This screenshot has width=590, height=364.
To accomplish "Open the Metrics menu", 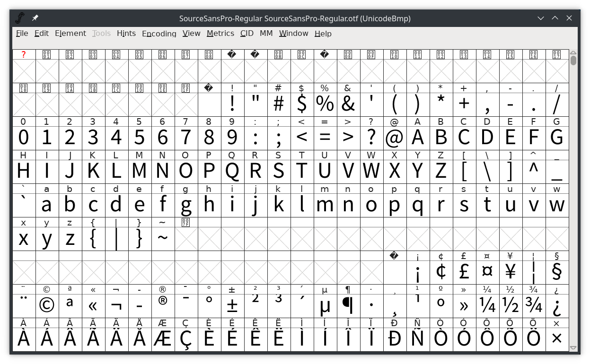I will pos(220,34).
